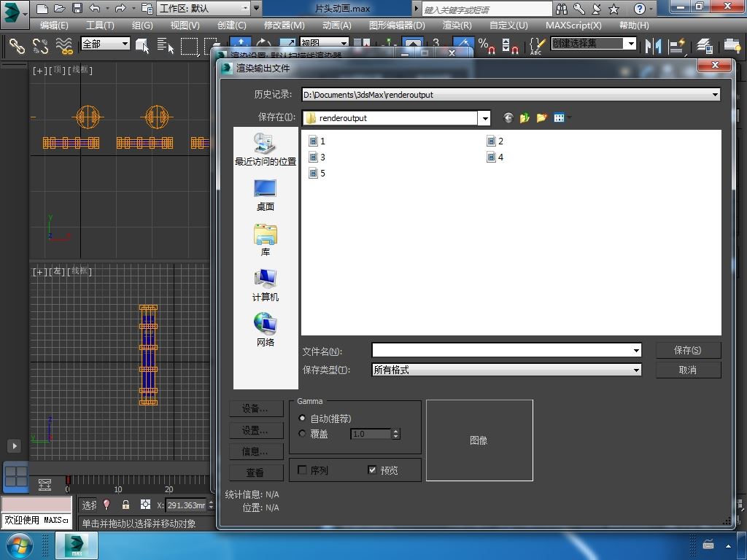Image resolution: width=747 pixels, height=560 pixels.
Task: Click the 文件名 file name input field
Action: tap(502, 351)
